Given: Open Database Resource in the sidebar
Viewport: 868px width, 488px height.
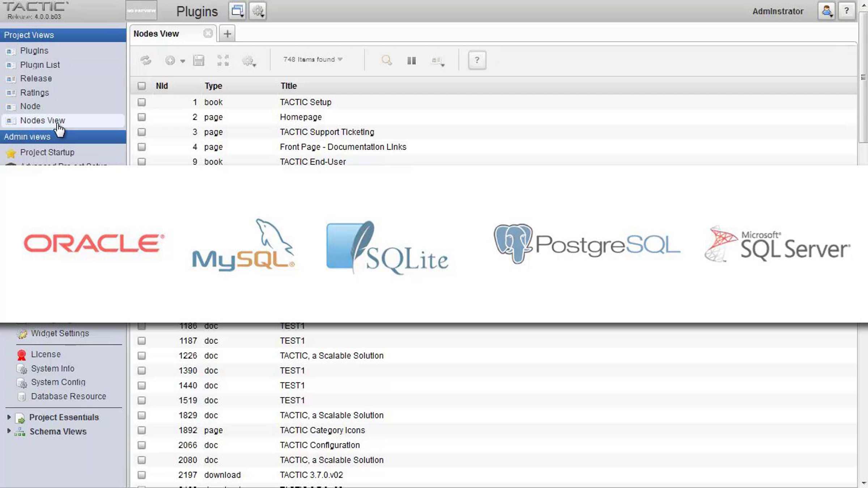Looking at the screenshot, I should [x=68, y=397].
